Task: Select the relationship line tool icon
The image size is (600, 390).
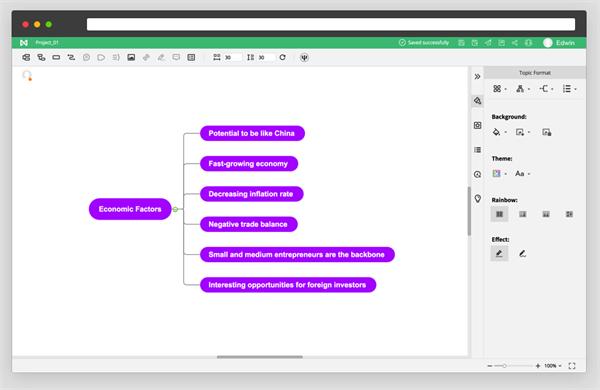Action: click(71, 57)
